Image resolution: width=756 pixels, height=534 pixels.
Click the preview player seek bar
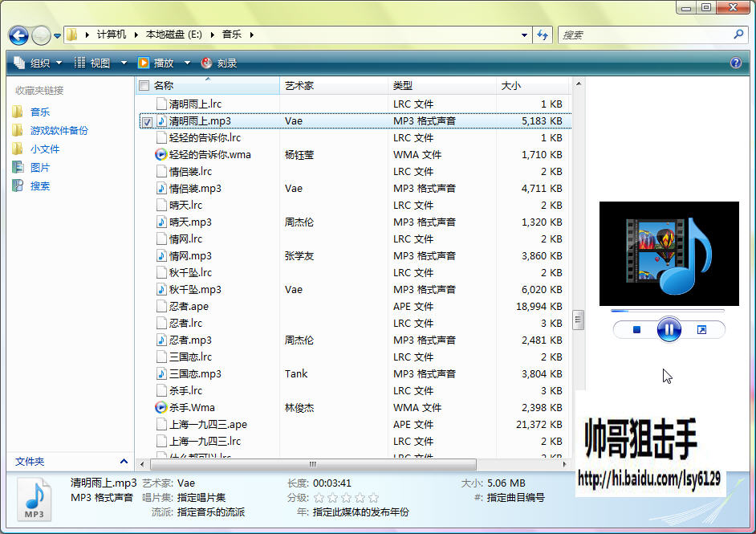click(x=668, y=311)
